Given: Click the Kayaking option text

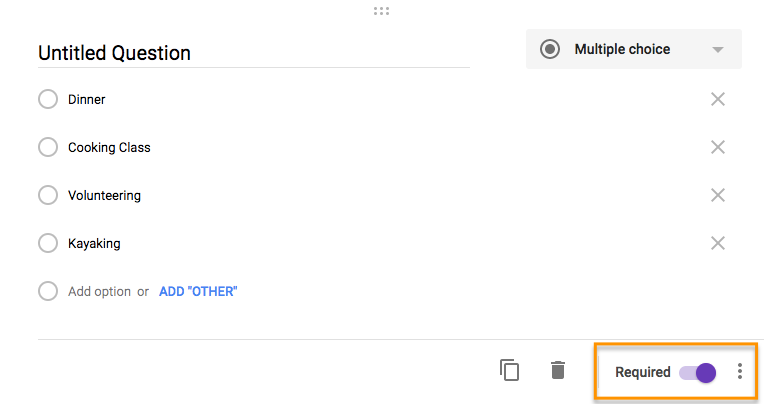Looking at the screenshot, I should 94,243.
